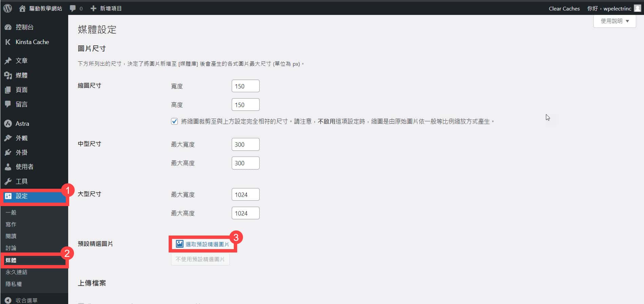Click the large size 最大寬度 field

[246, 195]
